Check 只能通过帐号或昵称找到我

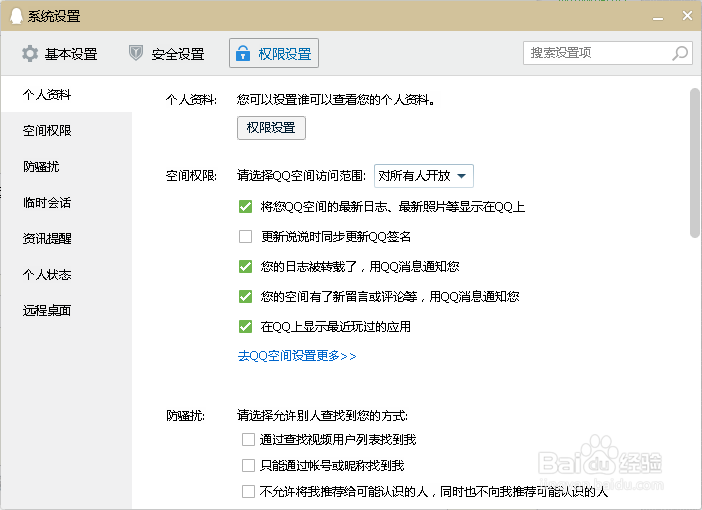click(248, 466)
